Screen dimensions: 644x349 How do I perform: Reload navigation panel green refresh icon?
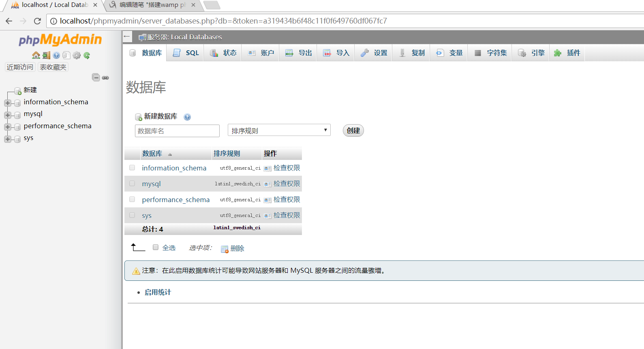[x=87, y=55]
